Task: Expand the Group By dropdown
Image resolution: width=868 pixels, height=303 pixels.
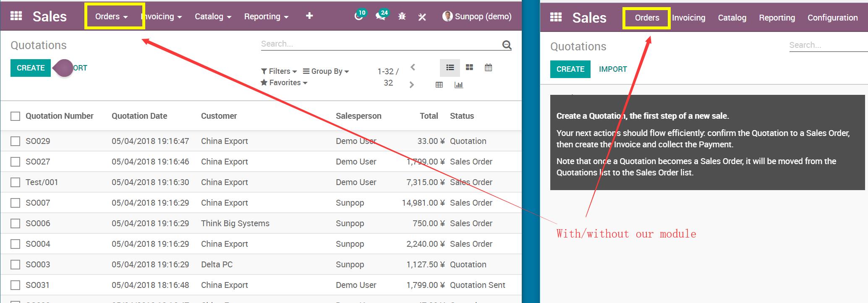Action: [326, 71]
